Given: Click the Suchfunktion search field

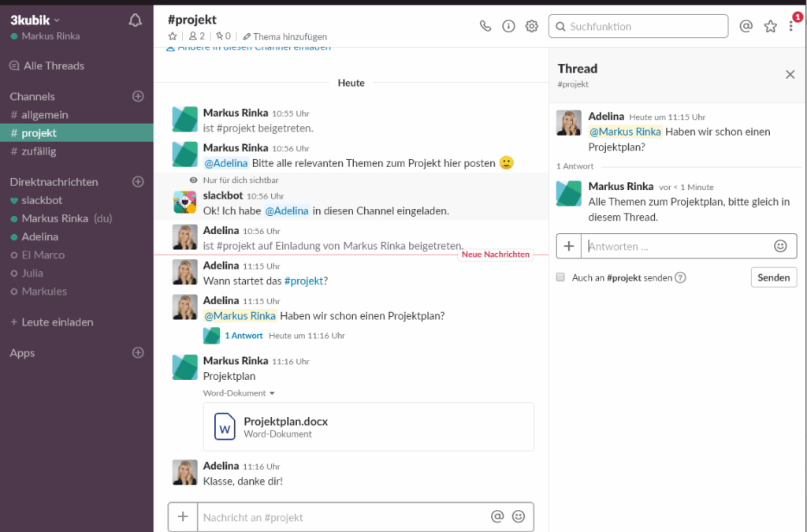Looking at the screenshot, I should [638, 26].
